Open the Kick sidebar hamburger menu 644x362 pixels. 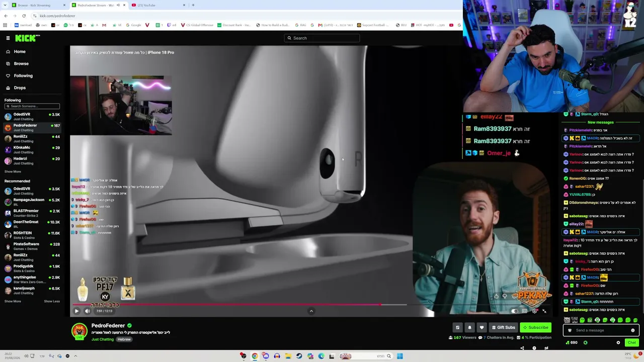click(x=8, y=38)
